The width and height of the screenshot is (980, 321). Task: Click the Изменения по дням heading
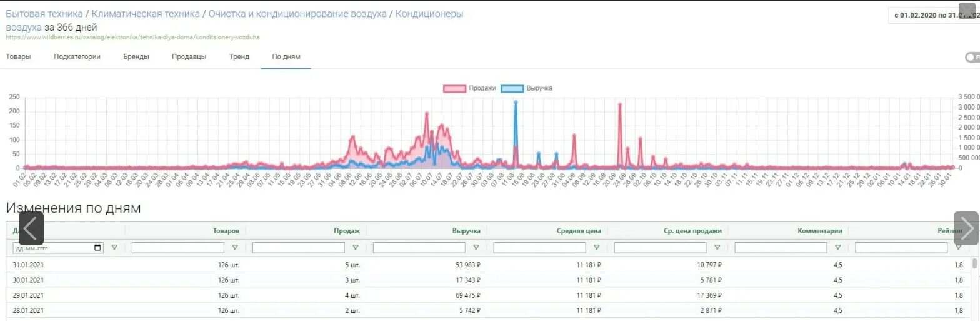pos(74,208)
